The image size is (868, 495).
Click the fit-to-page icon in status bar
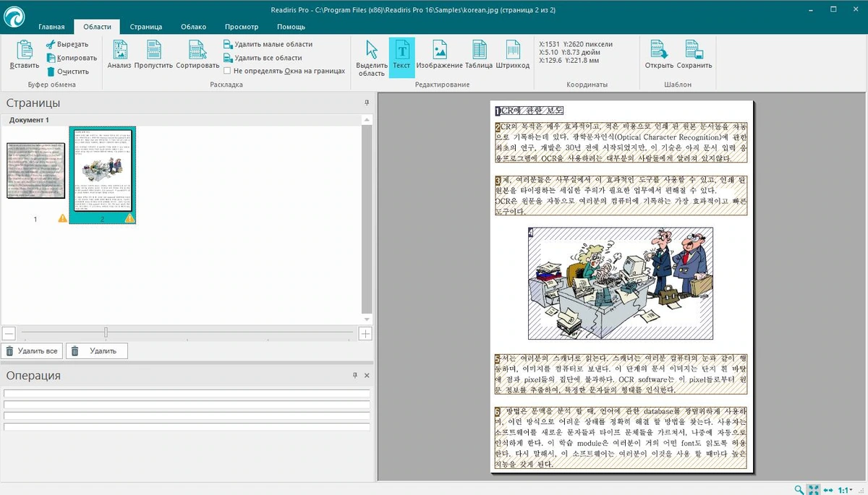point(814,489)
